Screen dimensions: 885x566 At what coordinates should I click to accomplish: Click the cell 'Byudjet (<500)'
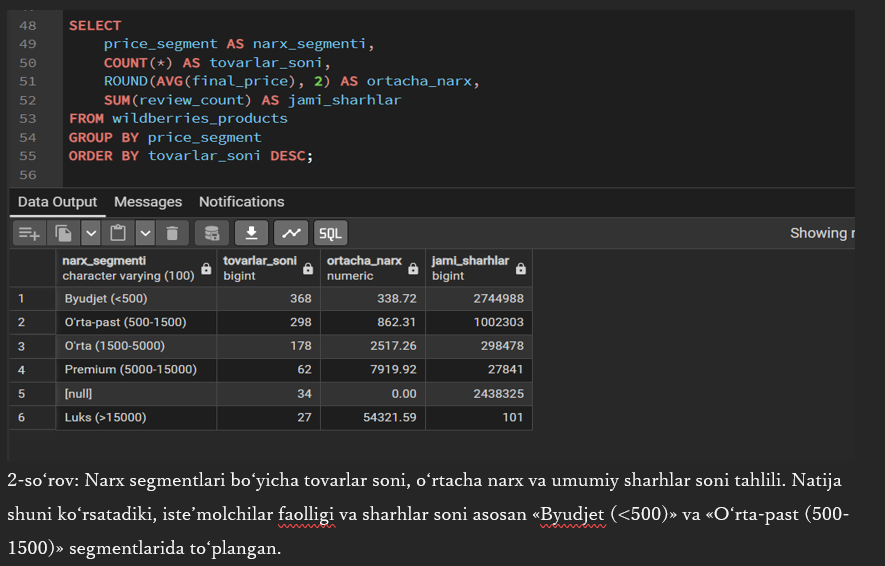tap(136, 299)
